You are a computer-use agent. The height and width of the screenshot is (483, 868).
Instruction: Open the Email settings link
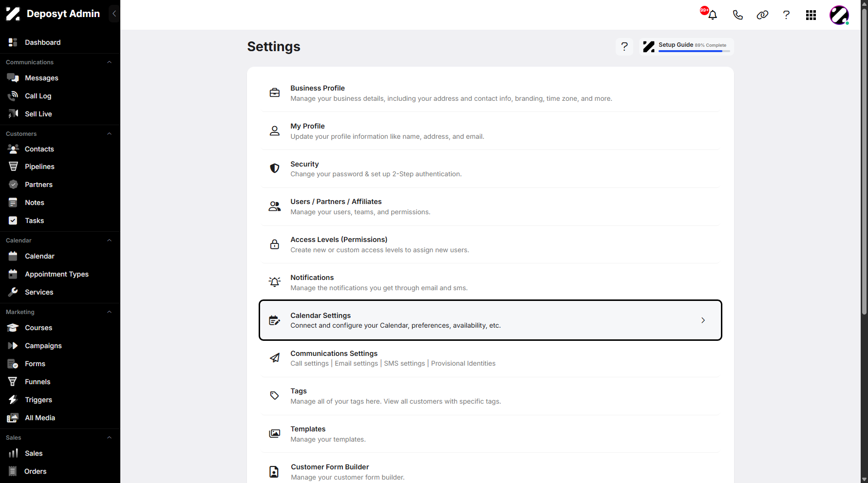coord(356,364)
